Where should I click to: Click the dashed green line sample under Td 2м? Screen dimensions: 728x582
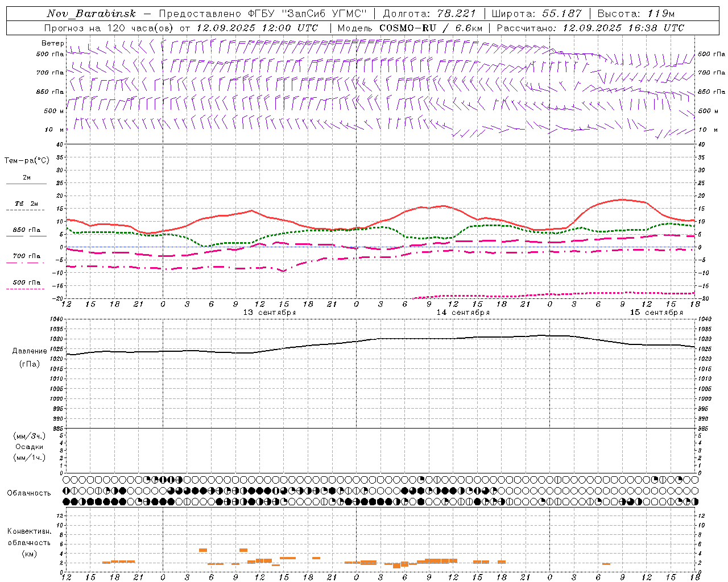pos(25,210)
